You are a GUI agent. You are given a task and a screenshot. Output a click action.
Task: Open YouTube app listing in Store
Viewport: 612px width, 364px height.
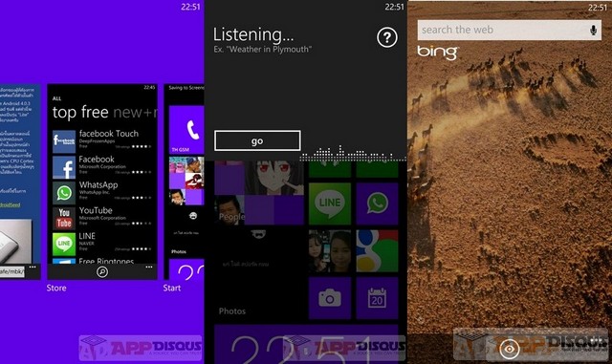tap(102, 218)
